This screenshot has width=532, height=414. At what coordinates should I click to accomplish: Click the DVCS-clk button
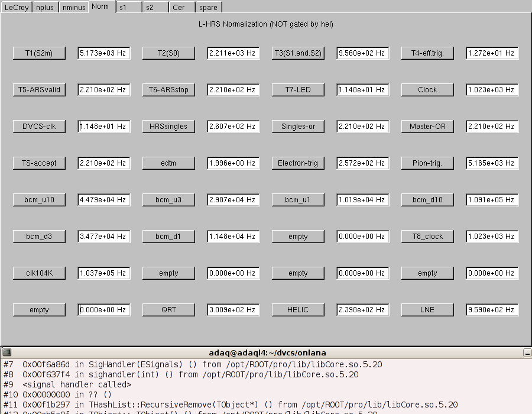(39, 127)
